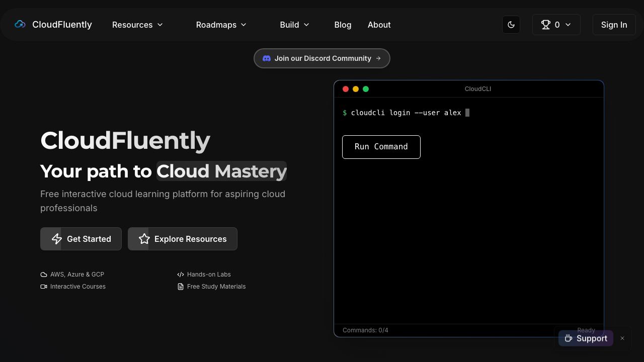Open the trophy points dropdown chevron
644x362 pixels.
click(x=568, y=25)
